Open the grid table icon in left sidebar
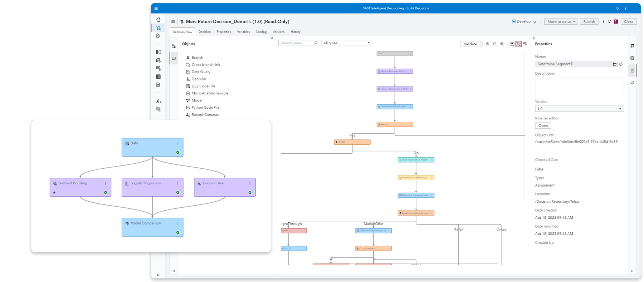 coord(158,76)
